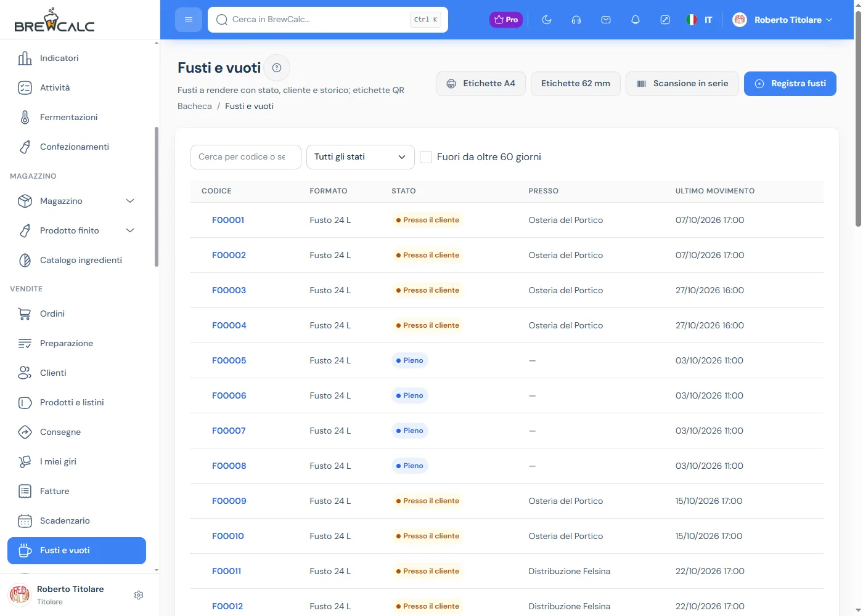Start Scansione in serie
Screen dimensions: 863x616
click(682, 84)
